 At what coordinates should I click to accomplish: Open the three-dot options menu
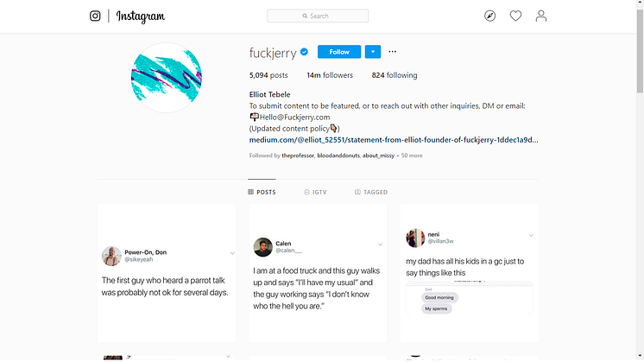tap(392, 52)
